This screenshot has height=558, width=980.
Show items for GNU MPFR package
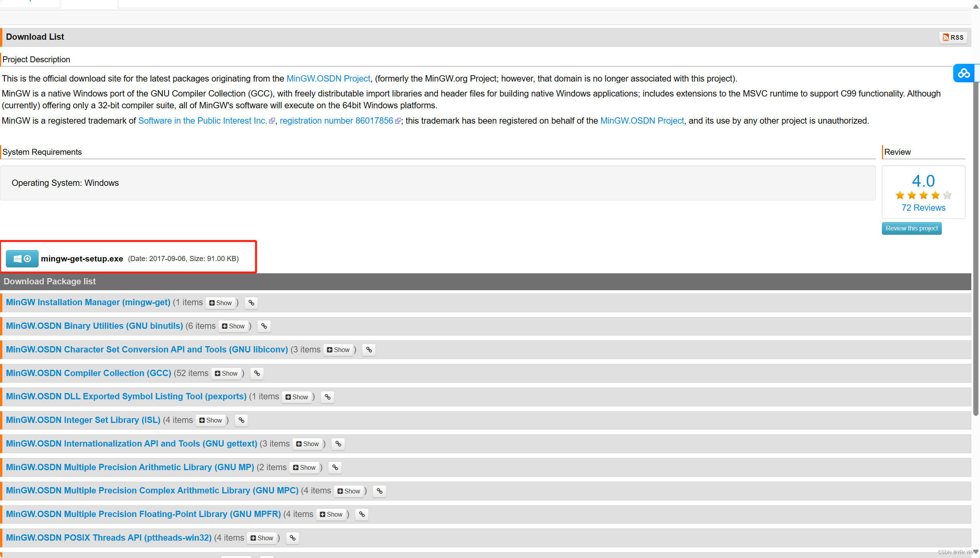point(331,514)
